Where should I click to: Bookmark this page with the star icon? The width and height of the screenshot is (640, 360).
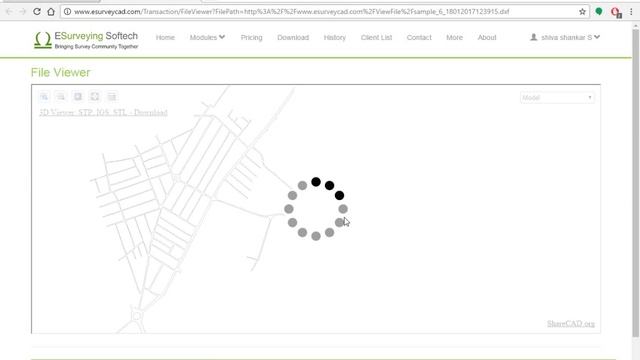[x=582, y=11]
